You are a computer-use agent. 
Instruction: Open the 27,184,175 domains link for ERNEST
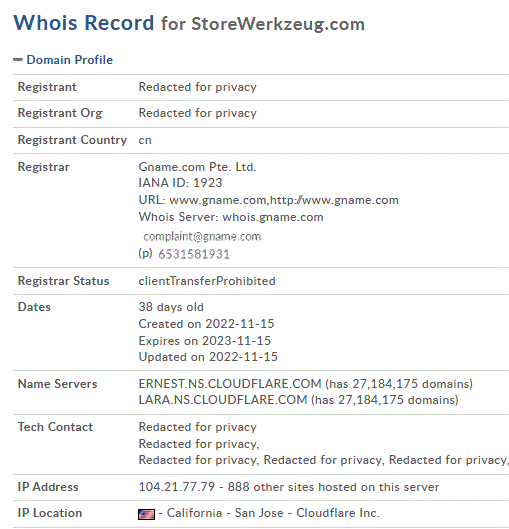click(x=412, y=384)
